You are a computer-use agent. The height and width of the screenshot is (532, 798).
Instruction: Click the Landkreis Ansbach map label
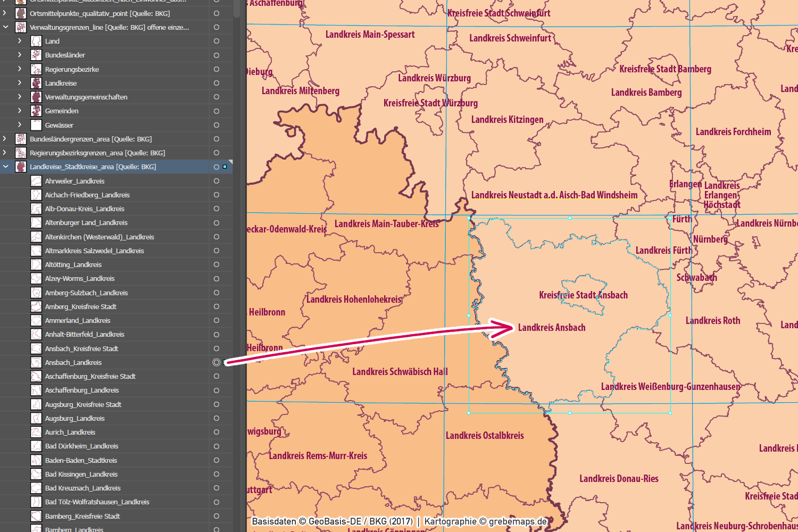[x=552, y=328]
